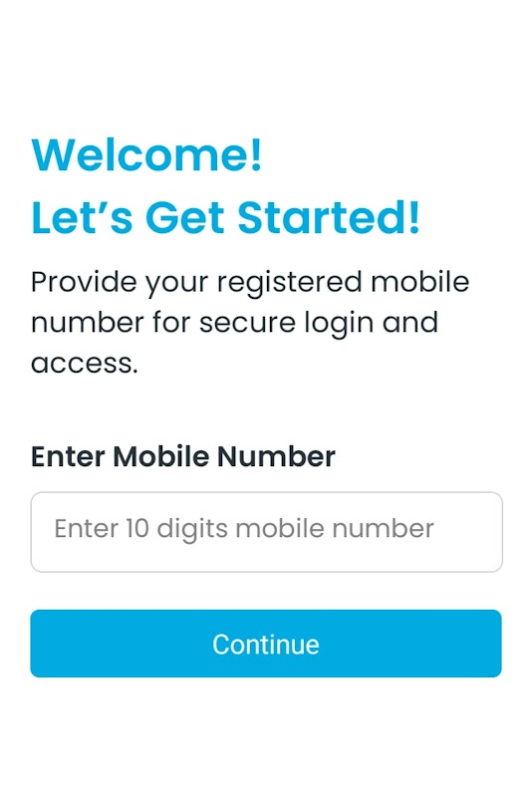Submit the form with Continue
The width and height of the screenshot is (532, 797).
[266, 644]
